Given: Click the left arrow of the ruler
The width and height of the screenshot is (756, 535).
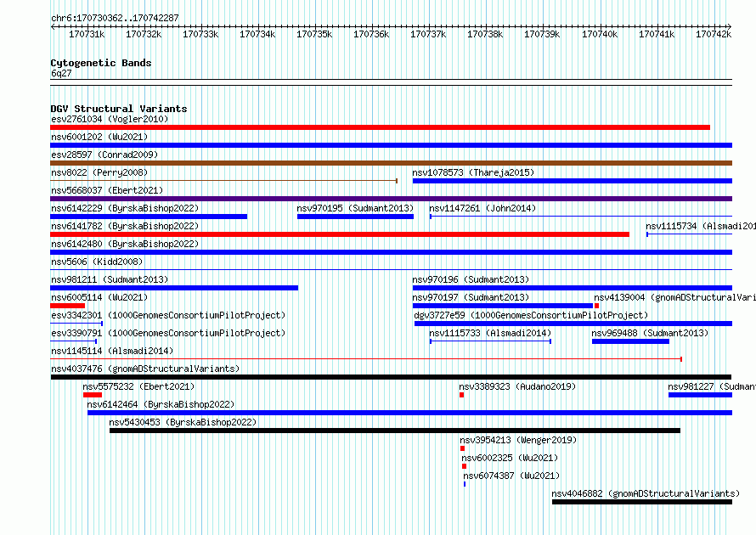Looking at the screenshot, I should click(53, 27).
